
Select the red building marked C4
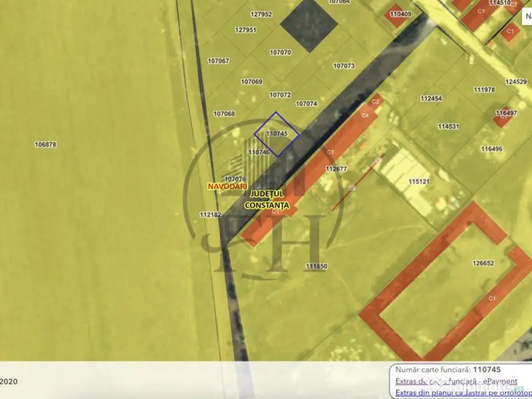pos(365,116)
